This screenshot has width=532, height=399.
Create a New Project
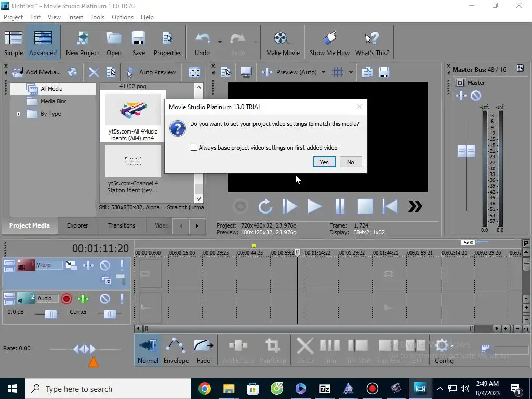tap(83, 44)
